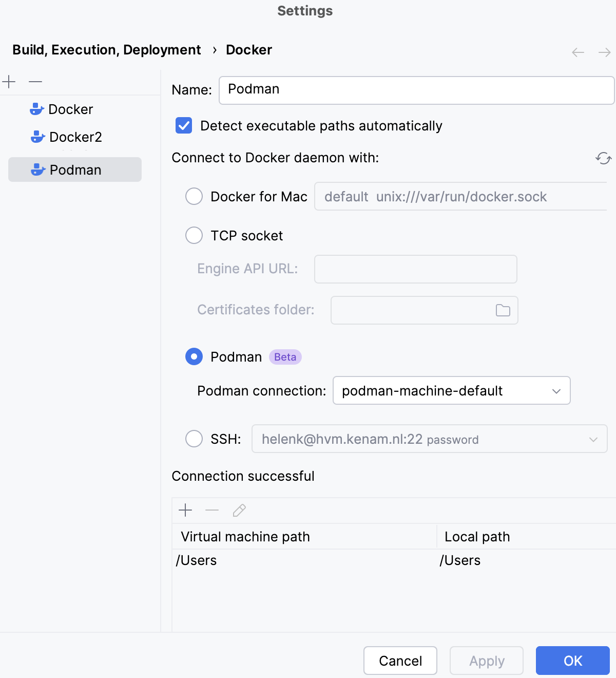Click the Name text field
This screenshot has width=616, height=678.
tap(416, 90)
